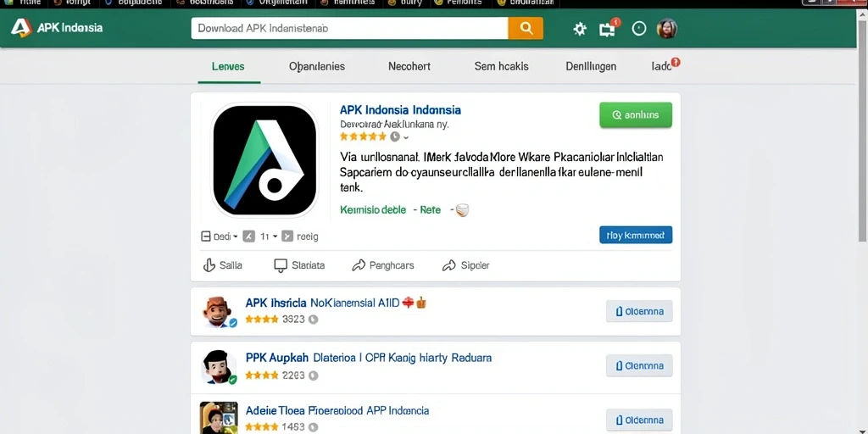The height and width of the screenshot is (434, 868).
Task: Expand the rating dropdown chevron beside stars
Action: (406, 136)
